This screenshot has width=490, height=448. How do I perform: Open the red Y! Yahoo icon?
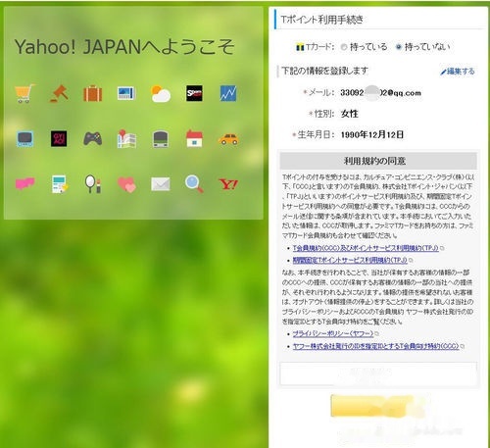point(228,184)
